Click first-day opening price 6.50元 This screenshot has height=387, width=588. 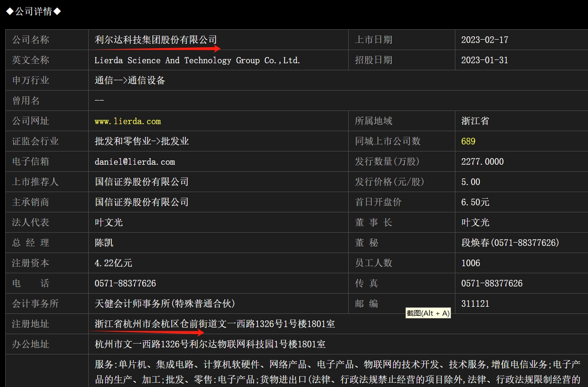[x=475, y=202]
